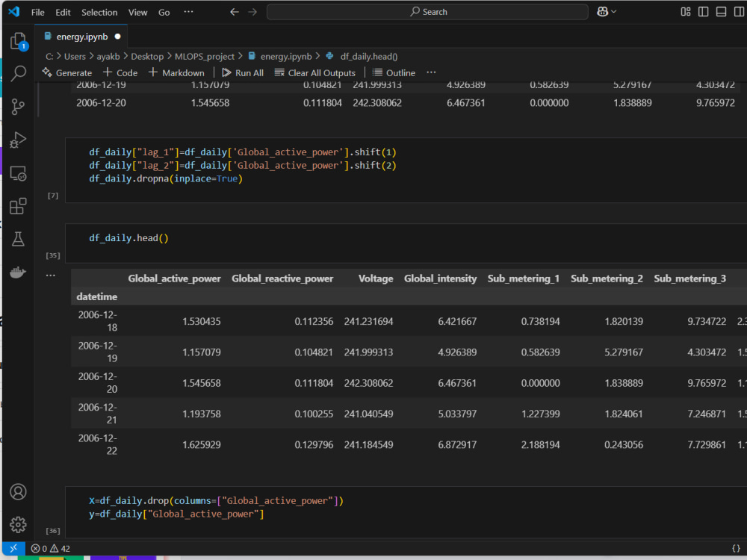Click MLOPS_project in the breadcrumb
The image size is (747, 560).
pos(205,57)
